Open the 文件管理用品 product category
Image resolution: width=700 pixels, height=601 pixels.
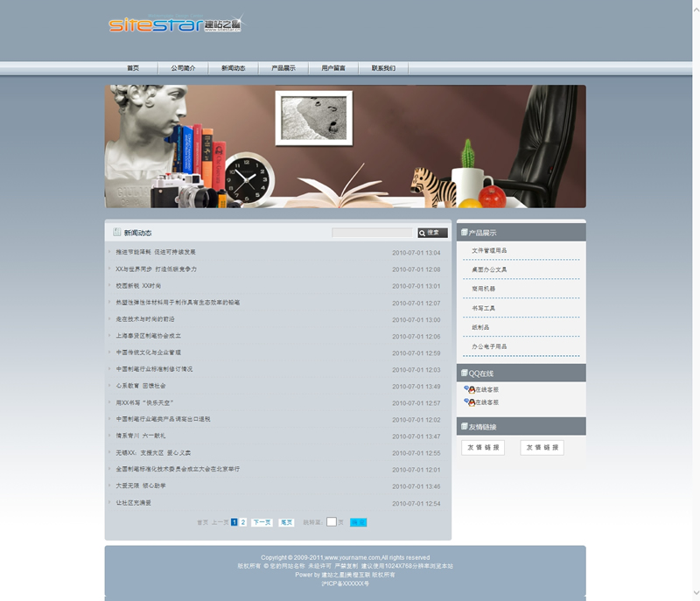[x=489, y=250]
